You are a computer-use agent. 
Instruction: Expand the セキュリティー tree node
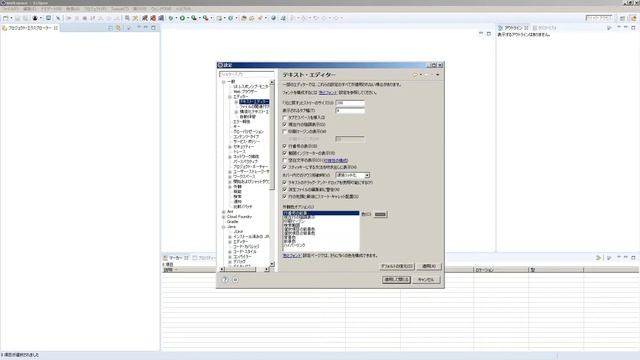point(230,147)
